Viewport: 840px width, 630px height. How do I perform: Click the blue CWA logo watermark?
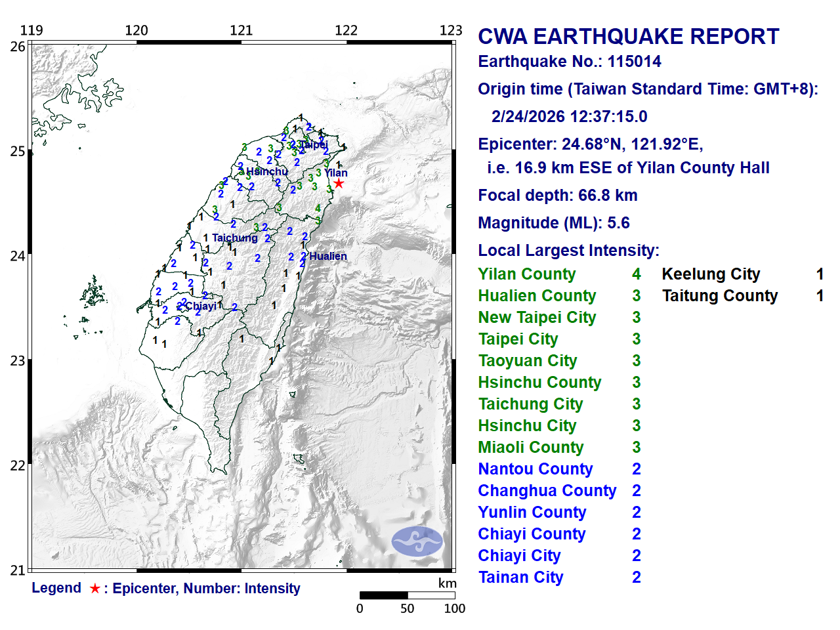(417, 541)
